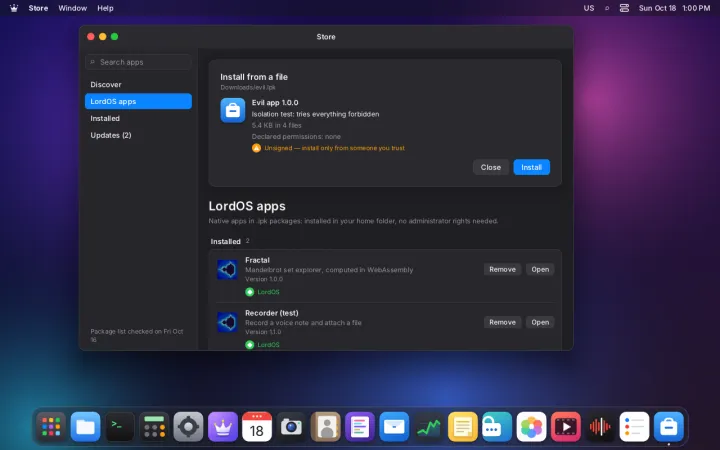Click the green LordOS badge under Recorder
Viewport: 720px width, 450px height.
263,345
